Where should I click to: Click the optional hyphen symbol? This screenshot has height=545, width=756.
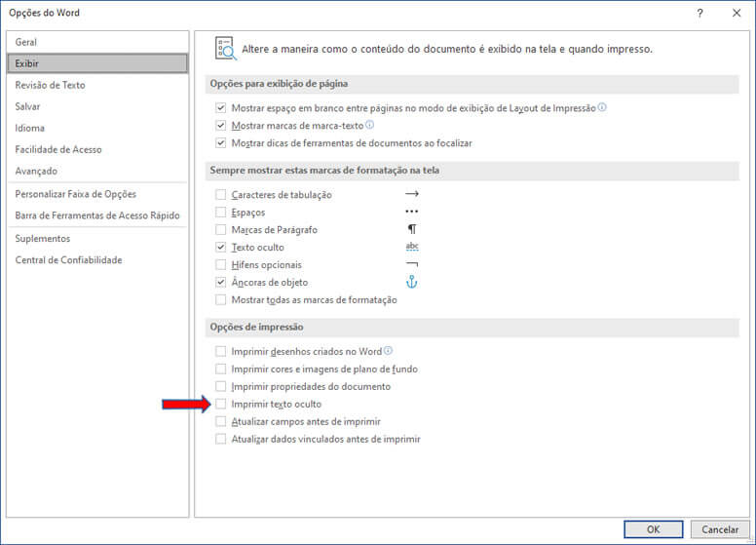click(412, 264)
